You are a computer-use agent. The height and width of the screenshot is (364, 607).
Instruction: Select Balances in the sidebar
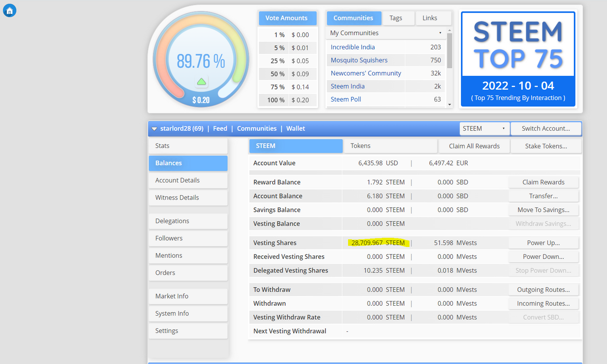(188, 163)
